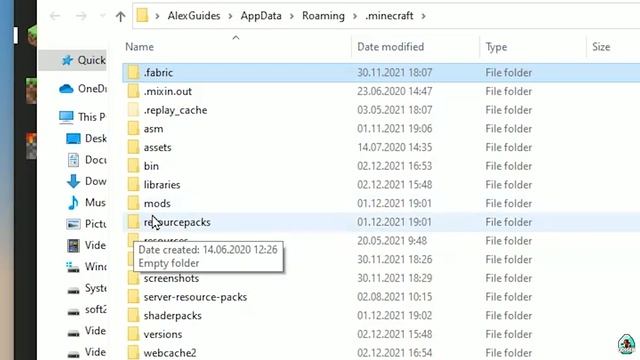Open Pictures in navigation pane
This screenshot has height=360, width=640.
[x=86, y=224]
